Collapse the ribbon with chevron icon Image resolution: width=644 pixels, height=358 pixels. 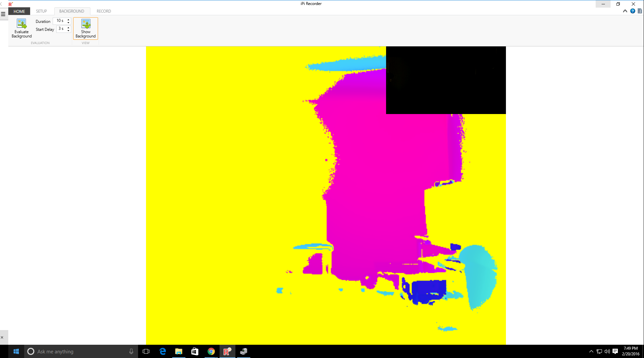coord(625,11)
